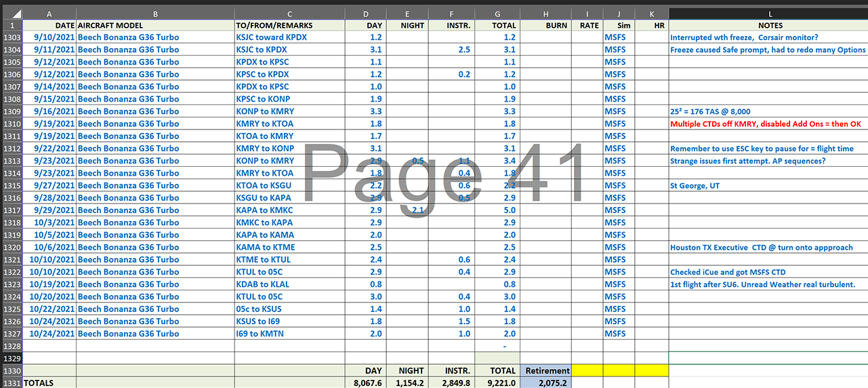Click the TO/FROM/REMARKS header cell
The image size is (868, 388).
click(x=290, y=25)
